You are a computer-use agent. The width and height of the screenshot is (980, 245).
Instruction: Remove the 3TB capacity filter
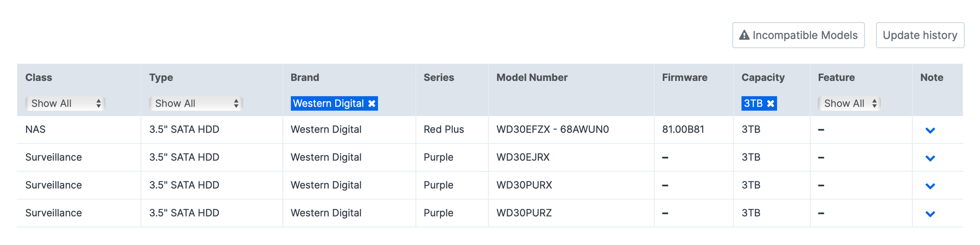tap(771, 104)
